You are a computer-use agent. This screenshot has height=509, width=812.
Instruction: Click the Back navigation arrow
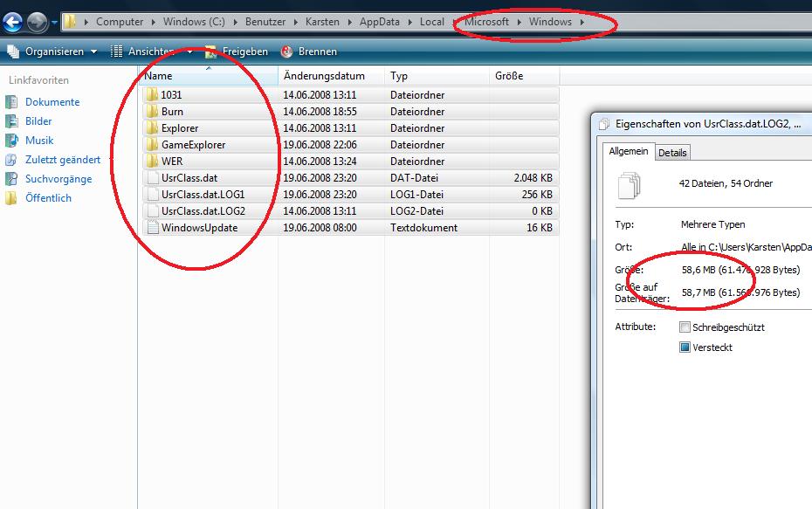[12, 22]
